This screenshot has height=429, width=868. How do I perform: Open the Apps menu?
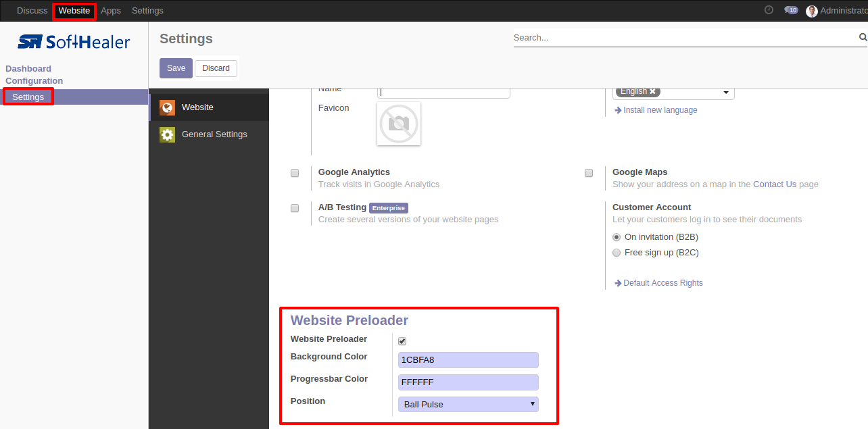[x=111, y=10]
